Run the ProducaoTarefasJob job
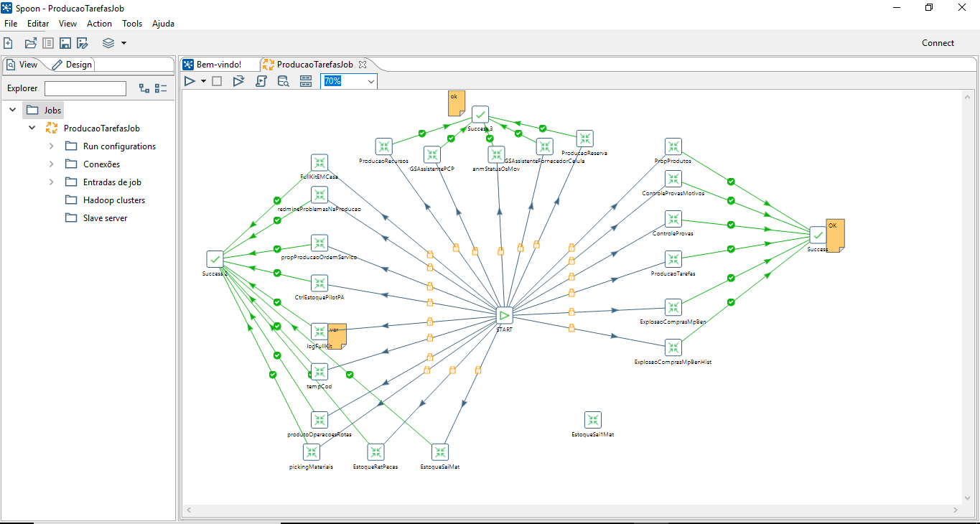 coord(189,80)
